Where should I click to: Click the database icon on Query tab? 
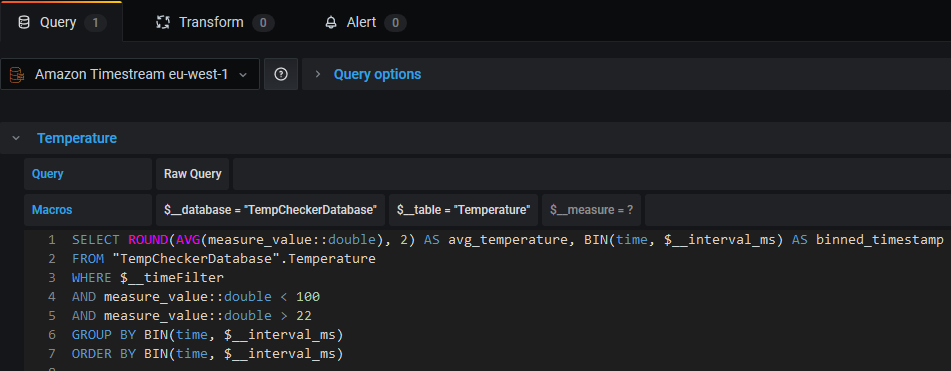[24, 22]
